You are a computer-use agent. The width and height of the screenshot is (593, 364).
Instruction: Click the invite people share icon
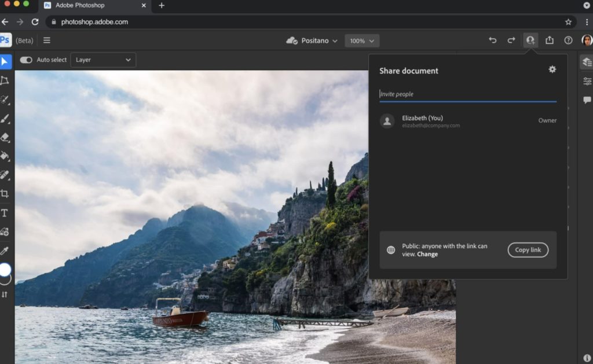pyautogui.click(x=530, y=40)
